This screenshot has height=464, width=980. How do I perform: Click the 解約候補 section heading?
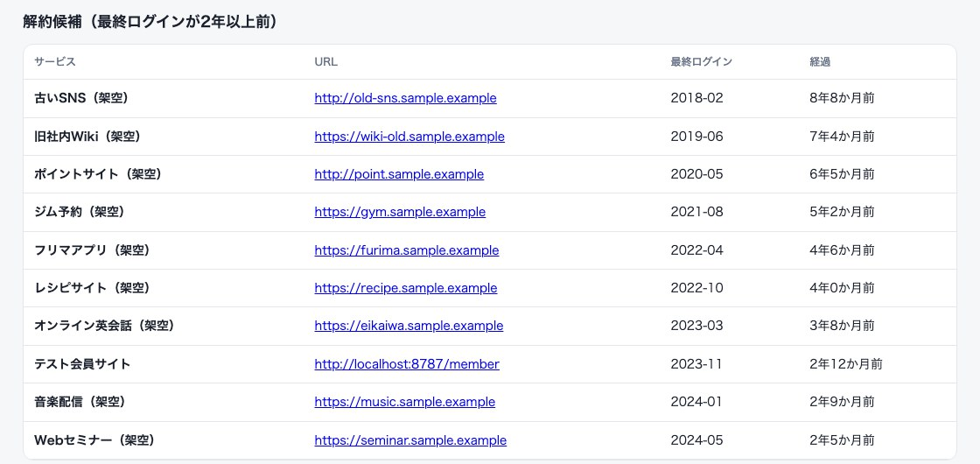pyautogui.click(x=150, y=22)
